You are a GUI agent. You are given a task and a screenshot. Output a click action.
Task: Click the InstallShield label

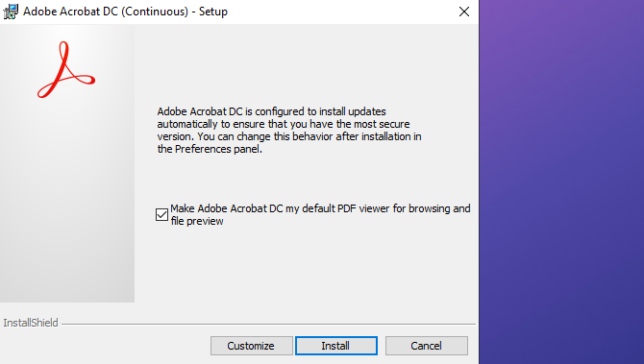(31, 323)
